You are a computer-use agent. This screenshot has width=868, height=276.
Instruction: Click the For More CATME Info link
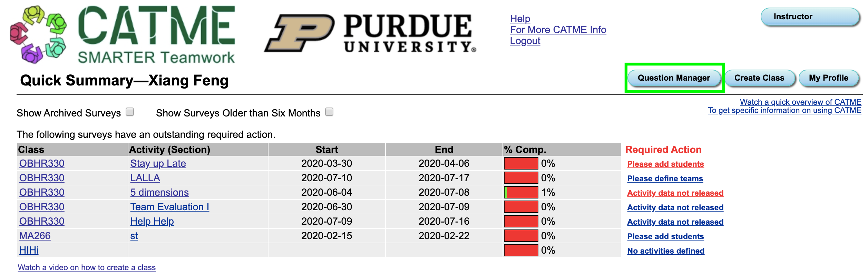coord(558,30)
